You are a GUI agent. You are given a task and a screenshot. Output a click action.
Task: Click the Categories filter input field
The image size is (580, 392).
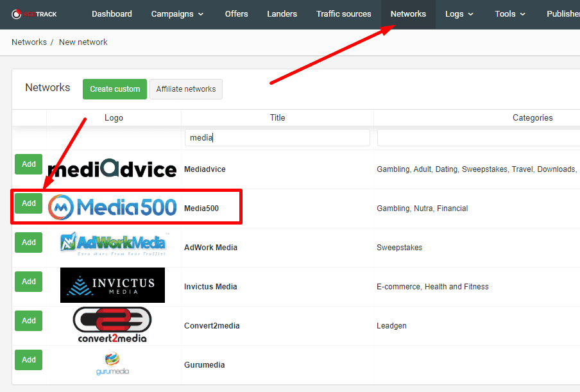[x=479, y=137]
